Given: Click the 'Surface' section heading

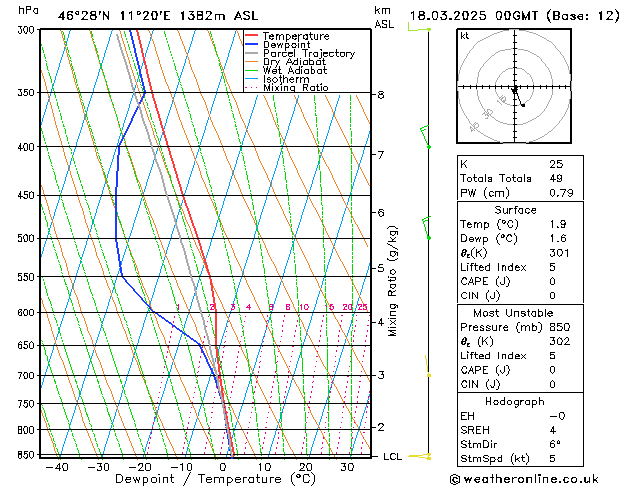Looking at the screenshot, I should [515, 210].
